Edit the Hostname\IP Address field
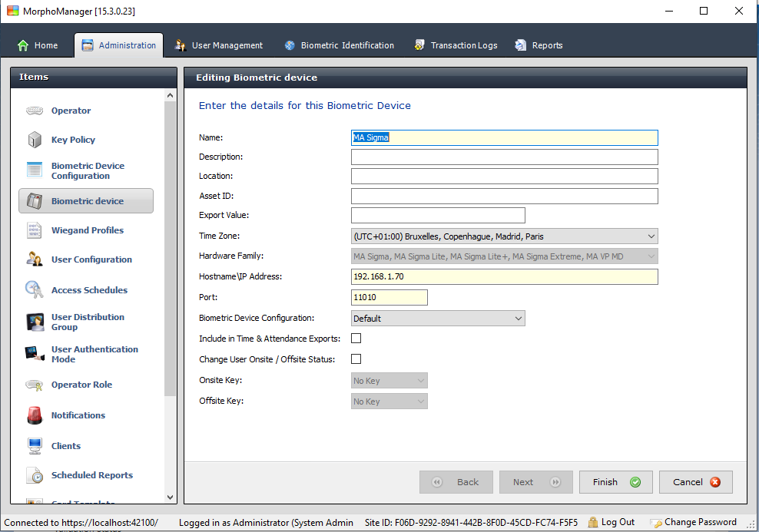This screenshot has height=532, width=759. pyautogui.click(x=503, y=276)
